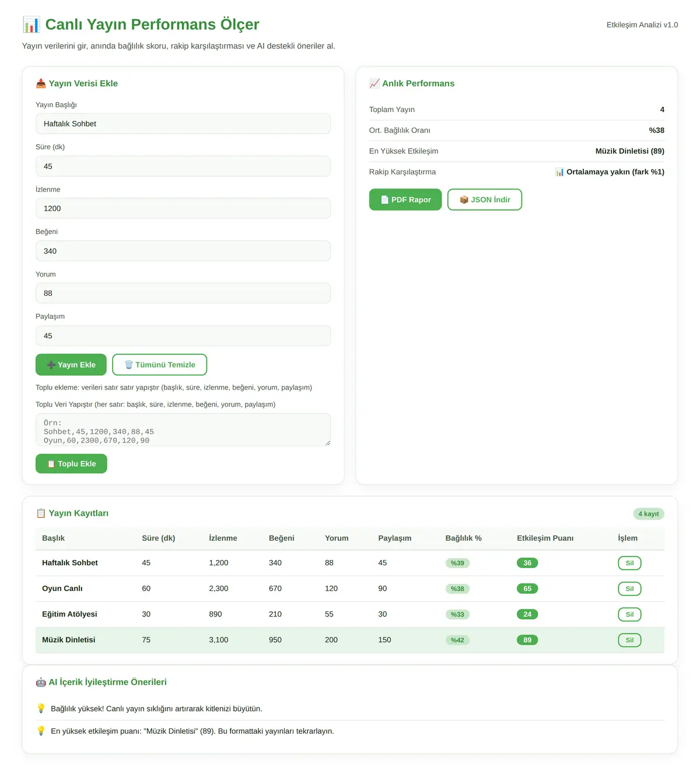This screenshot has width=700, height=767.
Task: Click the robot icon beside AI İçerik İyileştirme
Action: pos(41,682)
